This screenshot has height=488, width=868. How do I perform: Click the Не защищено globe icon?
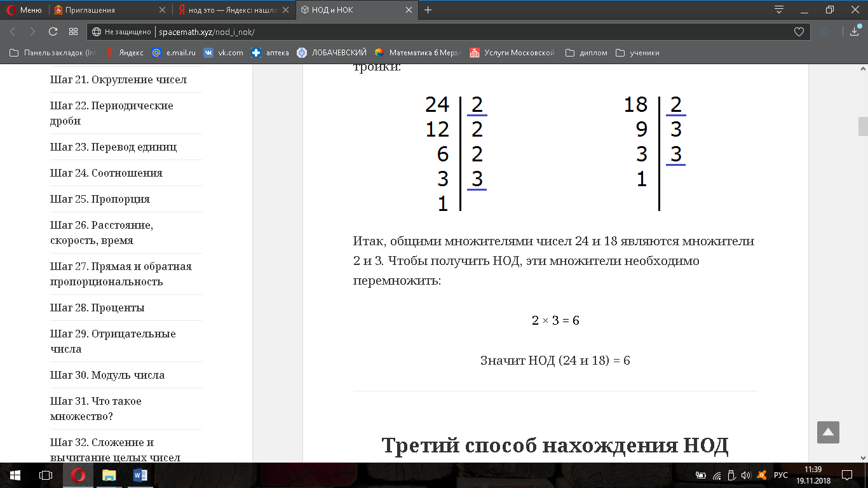97,32
